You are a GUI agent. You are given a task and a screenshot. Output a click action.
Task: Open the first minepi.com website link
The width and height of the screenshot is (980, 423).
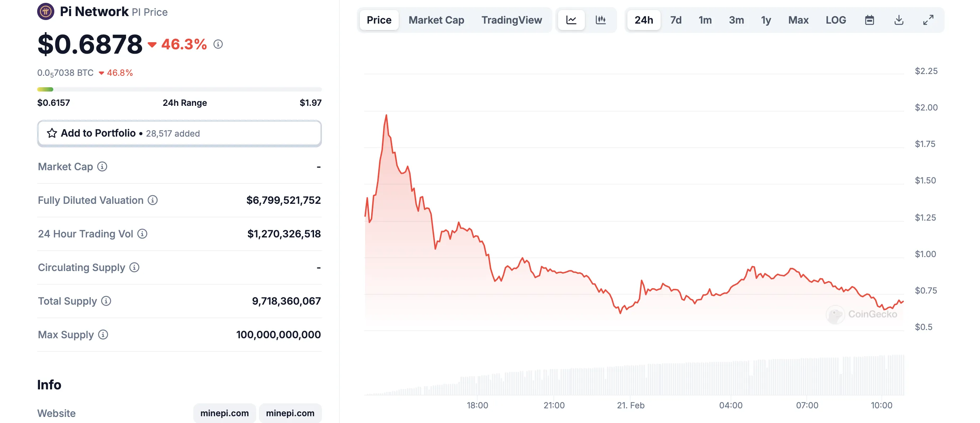pos(224,413)
